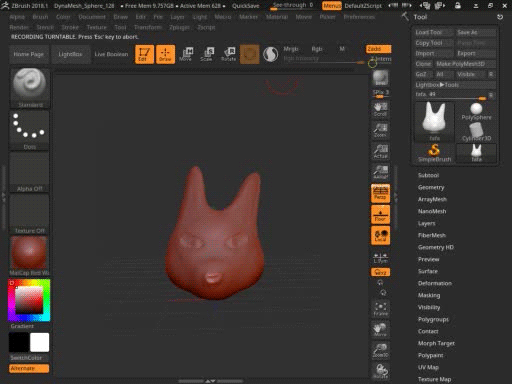512x384 pixels.
Task: Click the QuickSave button
Action: (245, 6)
